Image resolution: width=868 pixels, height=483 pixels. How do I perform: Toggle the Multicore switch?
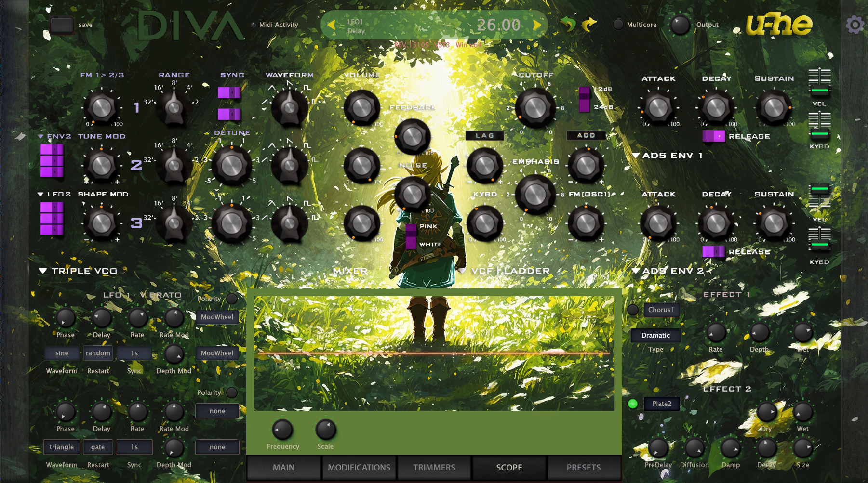618,25
